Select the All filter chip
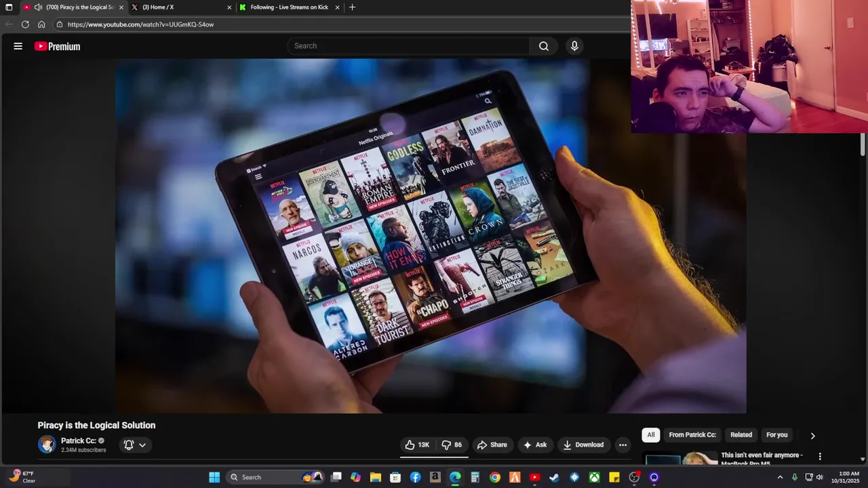 651,435
